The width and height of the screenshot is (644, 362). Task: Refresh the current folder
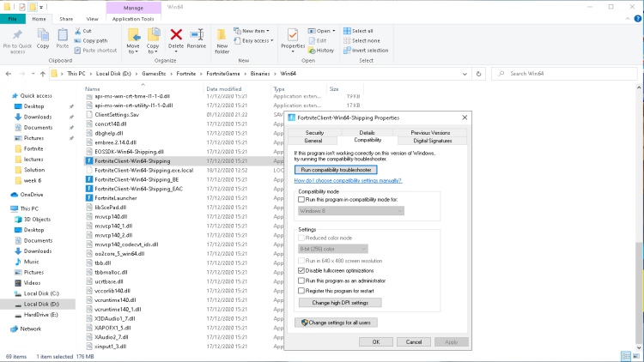click(478, 74)
